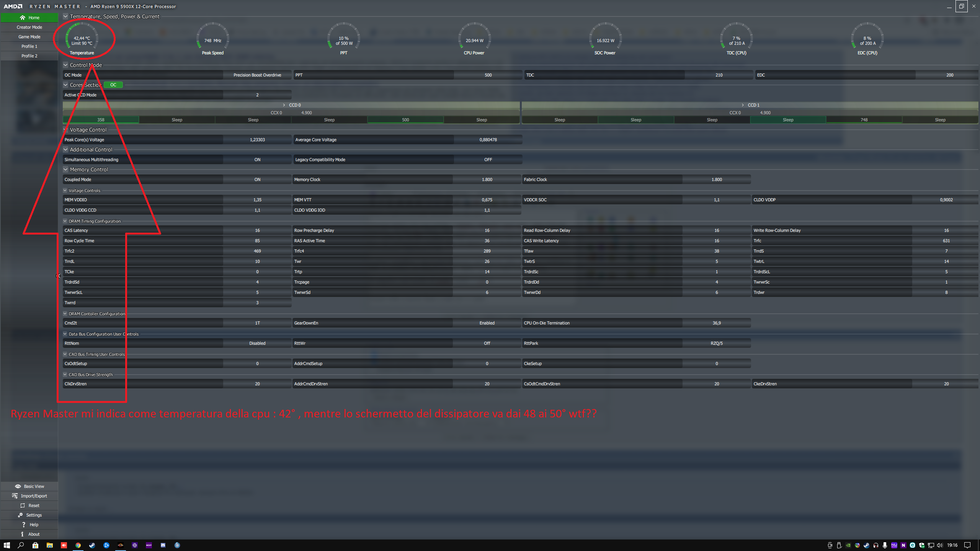Click the Basic View eye icon

click(x=18, y=486)
